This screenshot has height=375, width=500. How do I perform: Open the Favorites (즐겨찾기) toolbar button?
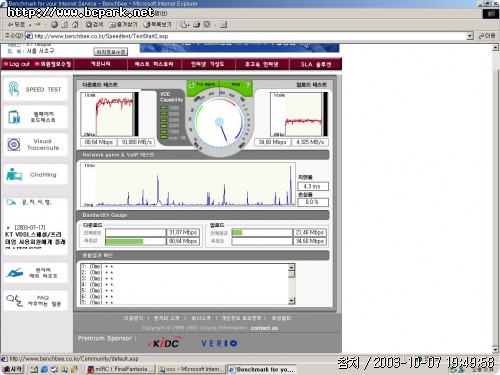click(x=123, y=24)
